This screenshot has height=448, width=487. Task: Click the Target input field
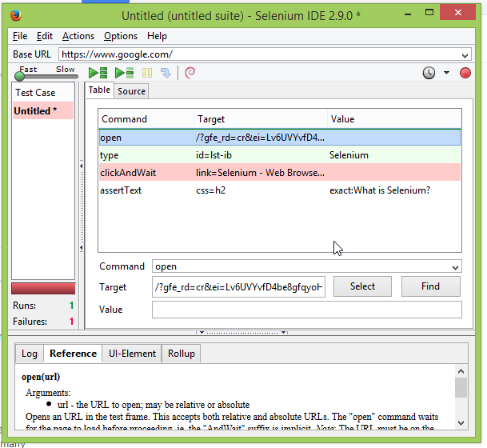238,286
